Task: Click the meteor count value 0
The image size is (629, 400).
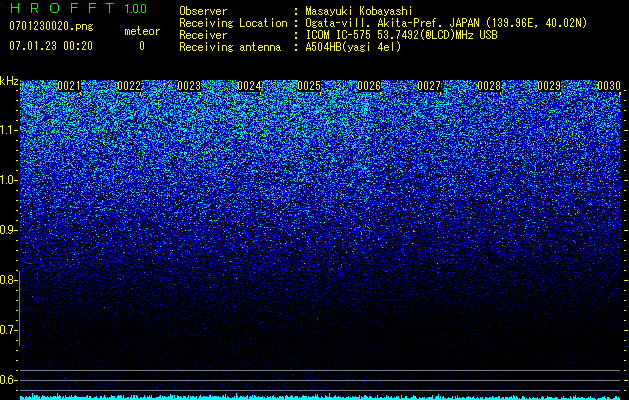Action: 142,46
